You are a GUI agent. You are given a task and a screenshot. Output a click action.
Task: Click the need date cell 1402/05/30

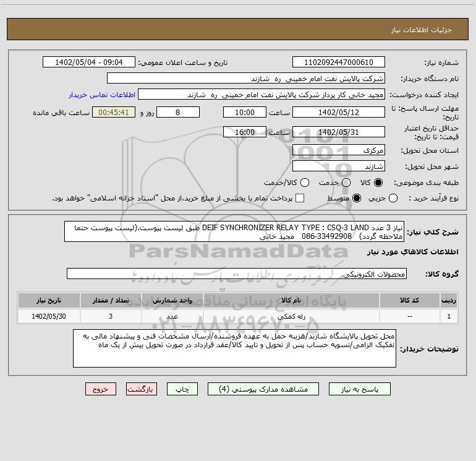pos(49,316)
